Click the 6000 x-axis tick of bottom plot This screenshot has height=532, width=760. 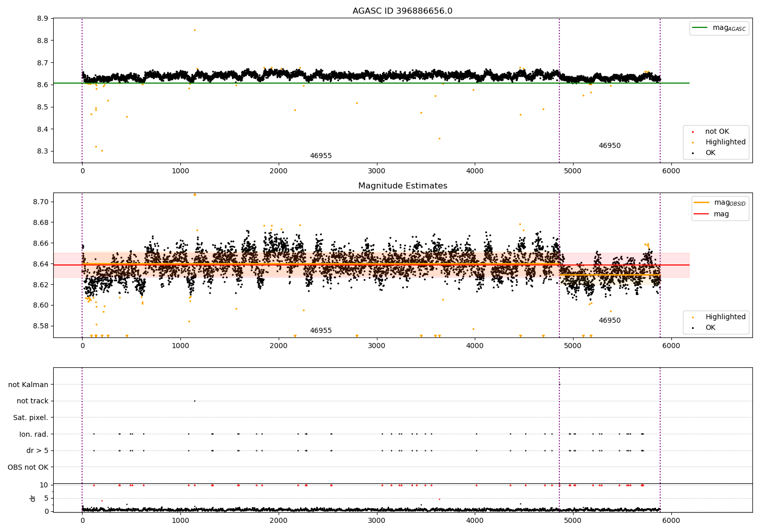[671, 521]
